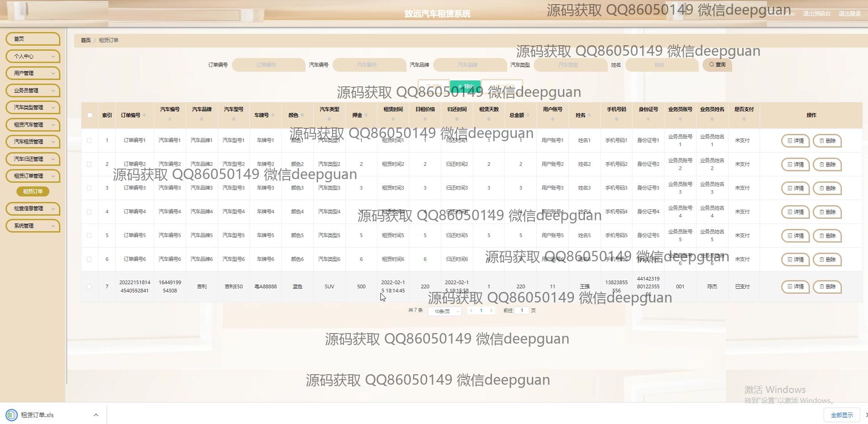This screenshot has width=868, height=424.
Task: Sort table by 汽车型号 column
Action: pos(234,119)
